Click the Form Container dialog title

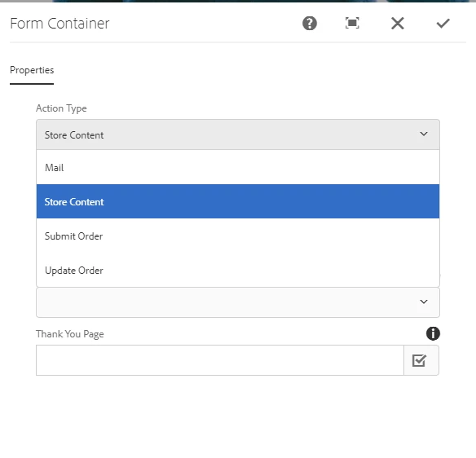(59, 24)
